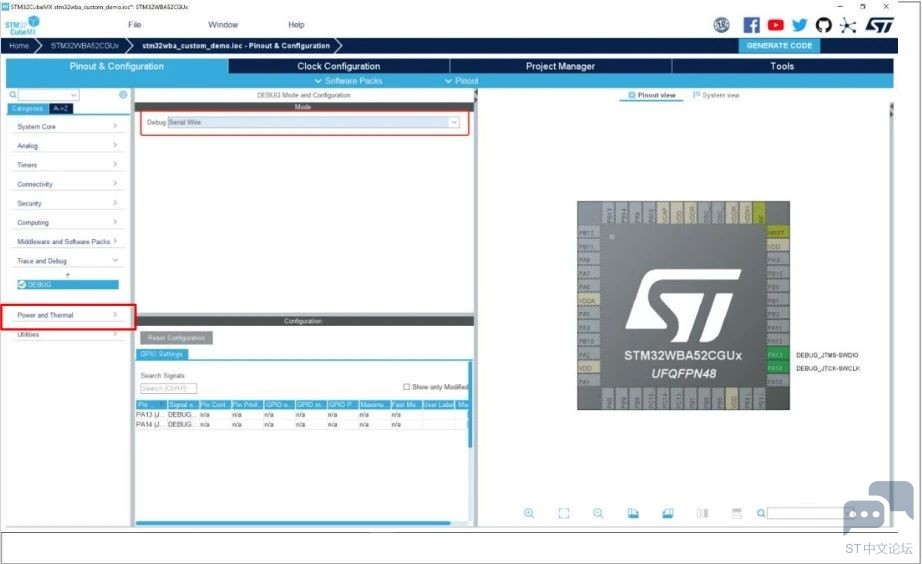922x564 pixels.
Task: Open the Twitter icon link
Action: (x=799, y=25)
